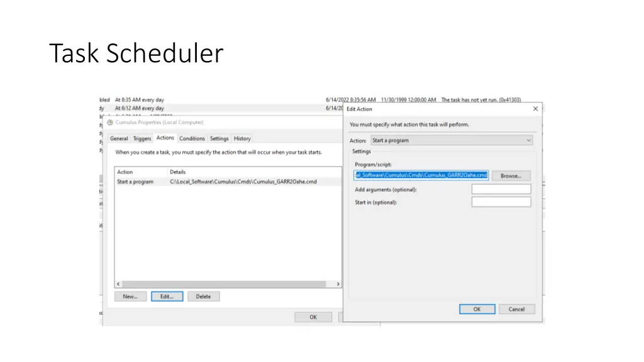Click the New... action button
This screenshot has height=362, width=644.
point(130,297)
